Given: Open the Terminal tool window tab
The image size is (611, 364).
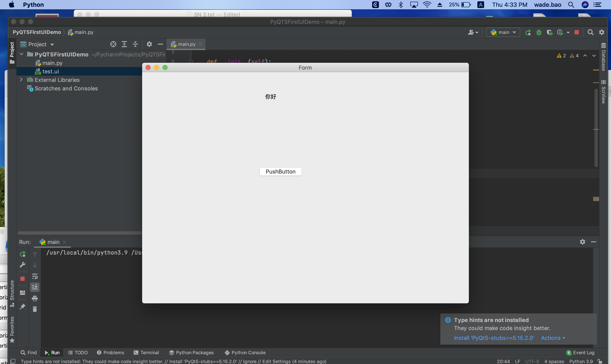Looking at the screenshot, I should pos(146,353).
